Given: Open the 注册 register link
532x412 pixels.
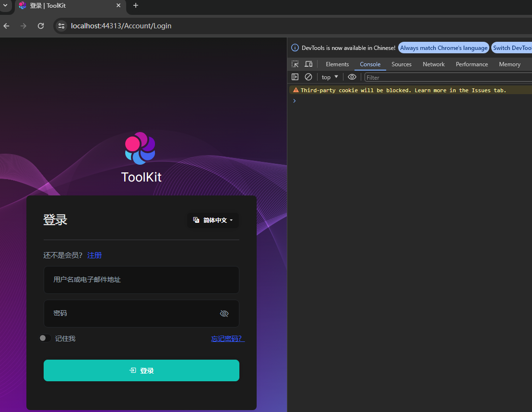Looking at the screenshot, I should pos(95,255).
